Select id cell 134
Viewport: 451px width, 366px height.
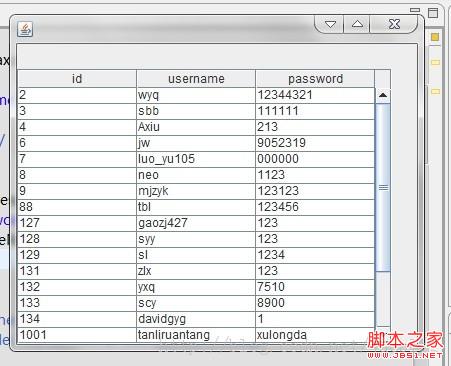[77, 319]
